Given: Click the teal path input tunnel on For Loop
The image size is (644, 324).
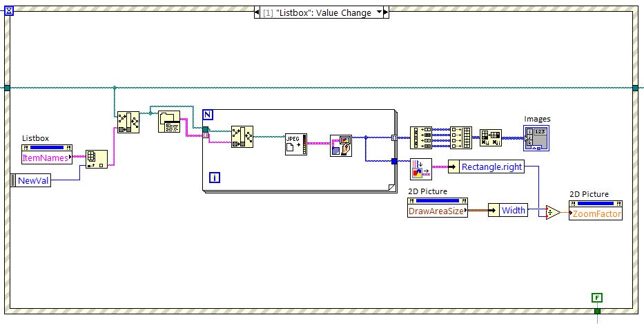Looking at the screenshot, I should (206, 129).
